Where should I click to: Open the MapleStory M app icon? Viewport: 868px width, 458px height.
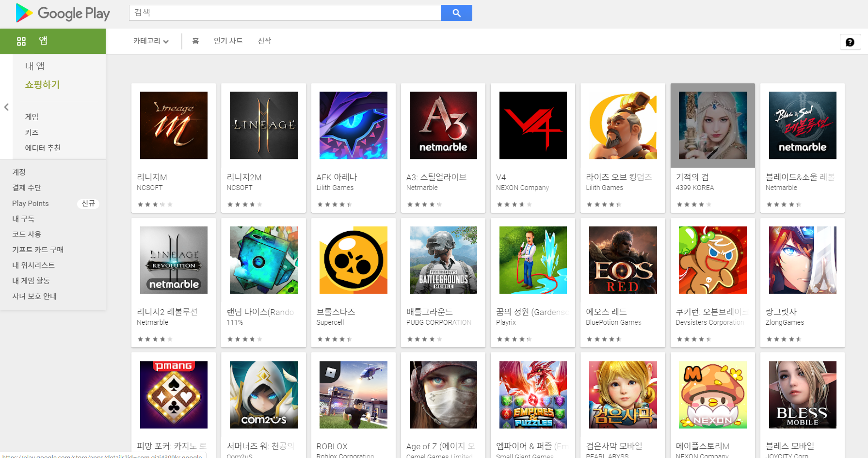[713, 395]
